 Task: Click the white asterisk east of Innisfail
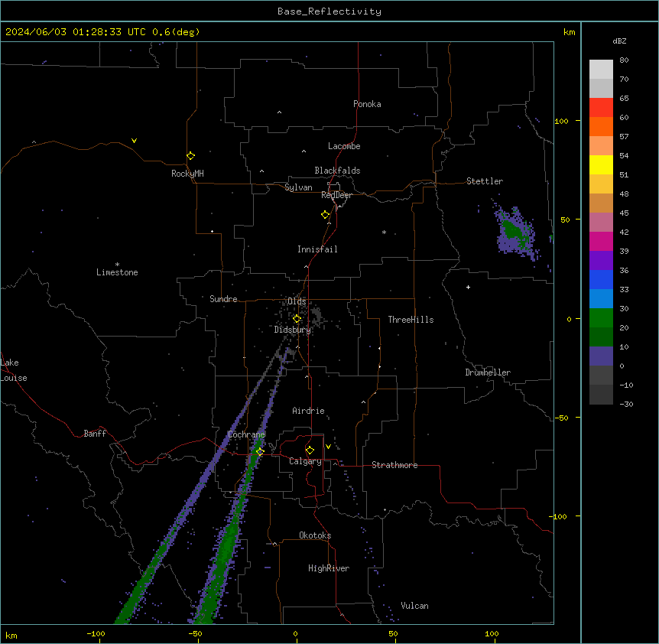(384, 232)
